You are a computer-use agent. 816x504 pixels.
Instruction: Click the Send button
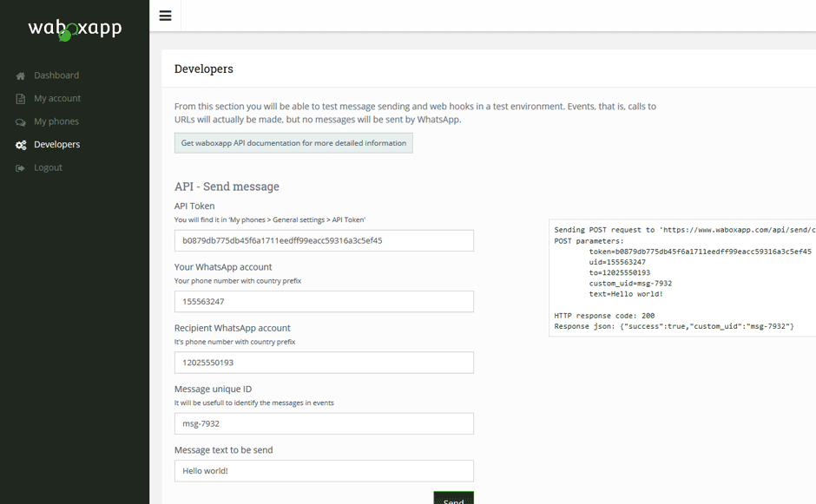click(453, 498)
